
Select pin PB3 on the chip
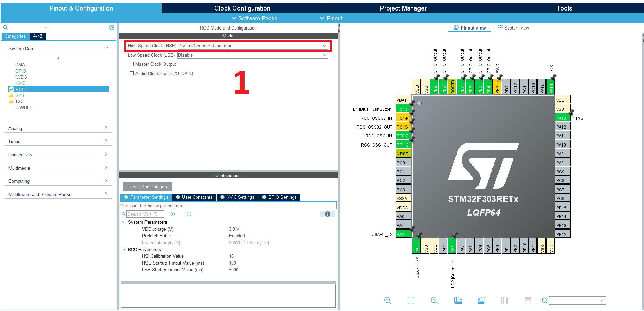[497, 86]
